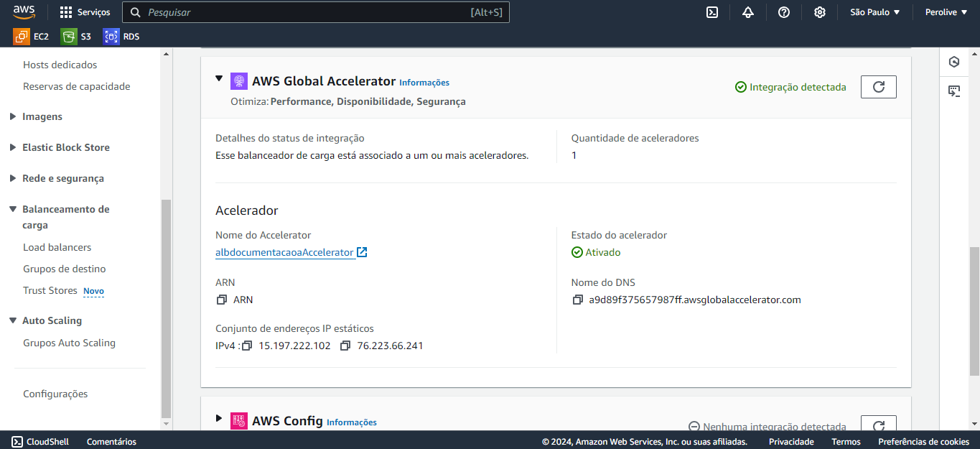Expand the AWS Config panel
The height and width of the screenshot is (449, 980).
[219, 417]
